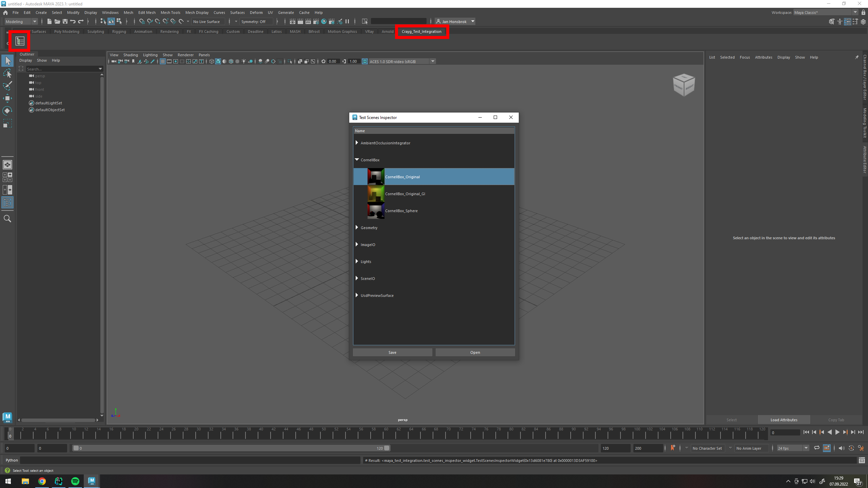Open the Mesh Tools menu

(x=170, y=13)
